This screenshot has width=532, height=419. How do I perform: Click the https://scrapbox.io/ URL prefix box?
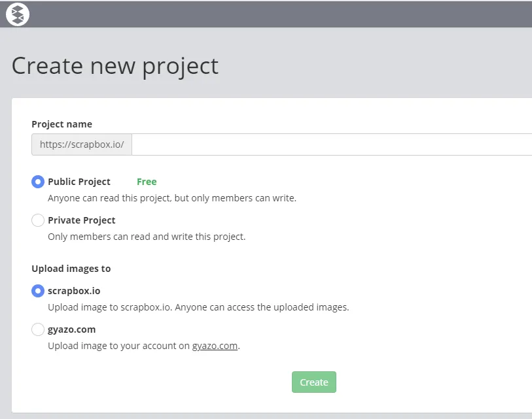[x=82, y=144]
